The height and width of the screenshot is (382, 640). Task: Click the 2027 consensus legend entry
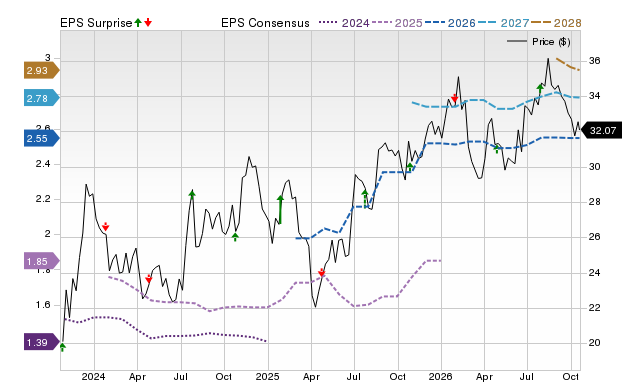click(x=503, y=23)
